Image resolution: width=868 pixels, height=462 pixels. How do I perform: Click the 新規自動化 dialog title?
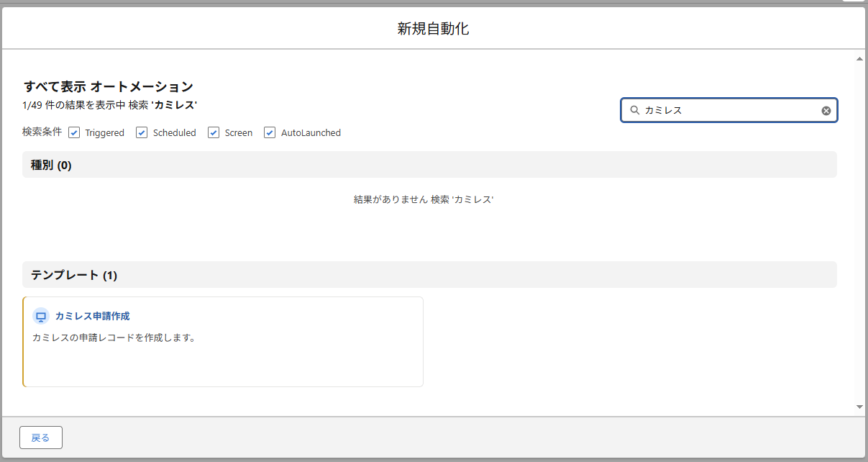coord(434,29)
